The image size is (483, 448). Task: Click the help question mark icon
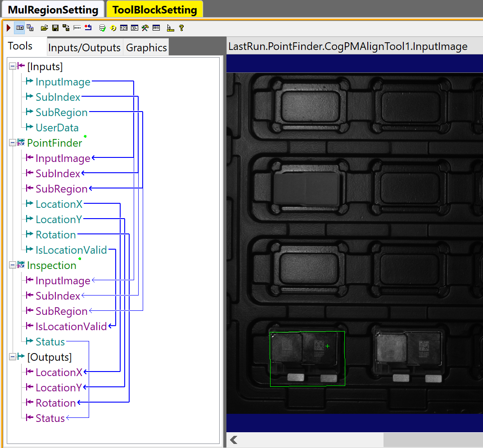tap(181, 28)
